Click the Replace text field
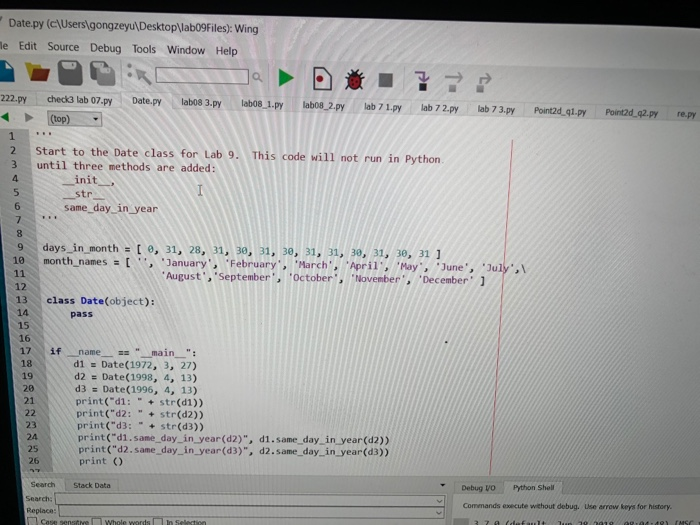This screenshot has width=700, height=525. pos(251,512)
